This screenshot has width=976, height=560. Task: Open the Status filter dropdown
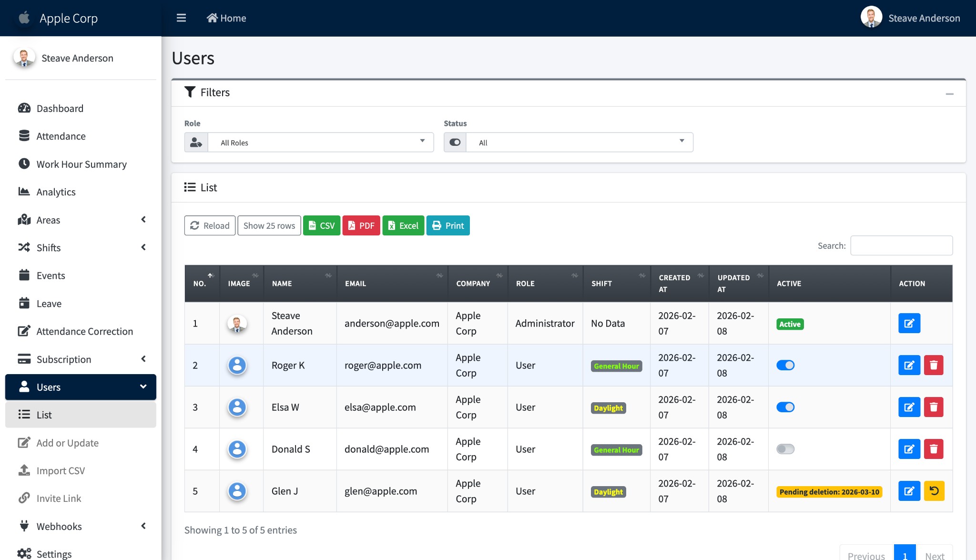tap(579, 143)
